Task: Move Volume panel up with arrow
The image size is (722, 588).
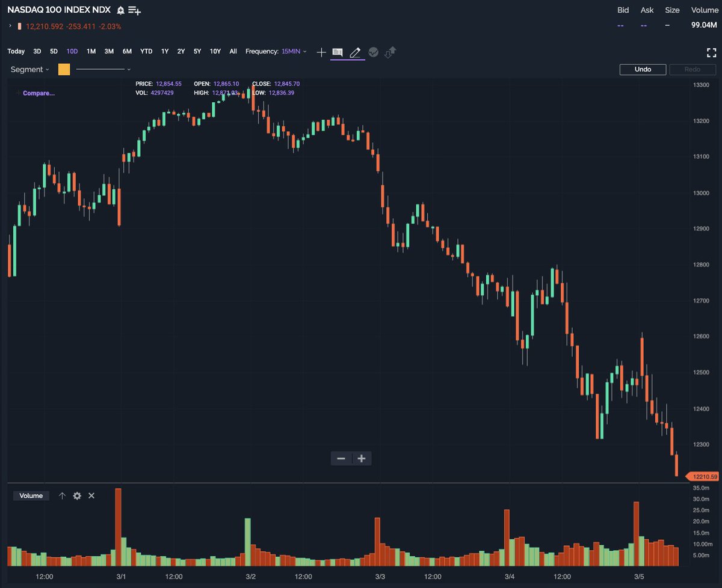Action: 62,496
